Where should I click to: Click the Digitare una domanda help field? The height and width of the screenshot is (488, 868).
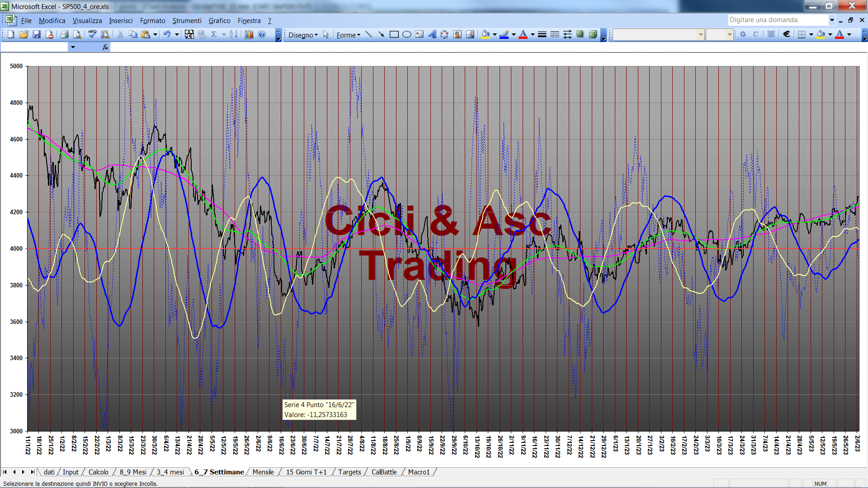(778, 20)
